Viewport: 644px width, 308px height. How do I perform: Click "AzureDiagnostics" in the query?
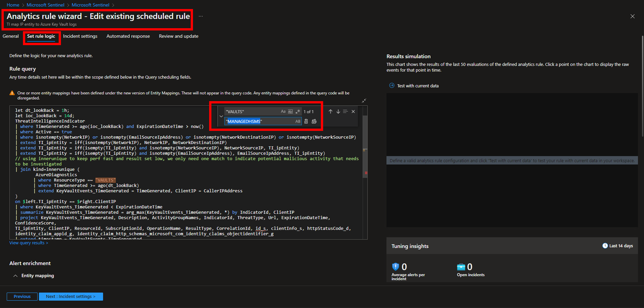[x=56, y=175]
